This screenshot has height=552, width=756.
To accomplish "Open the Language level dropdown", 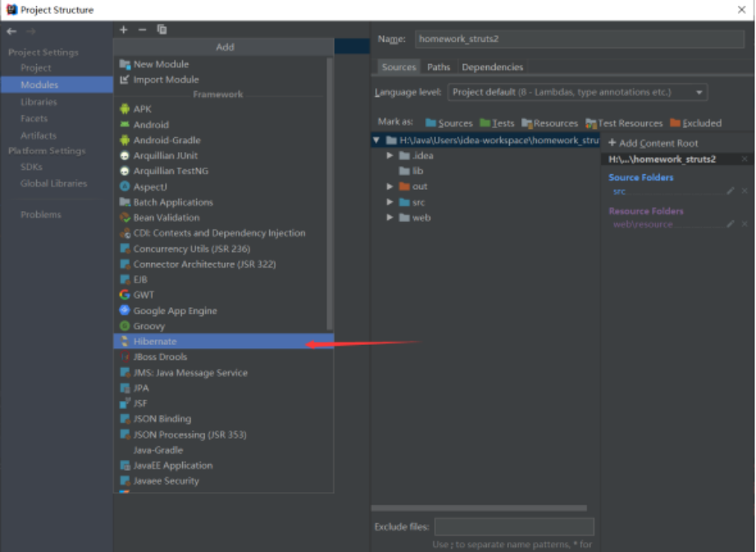I will pos(578,92).
